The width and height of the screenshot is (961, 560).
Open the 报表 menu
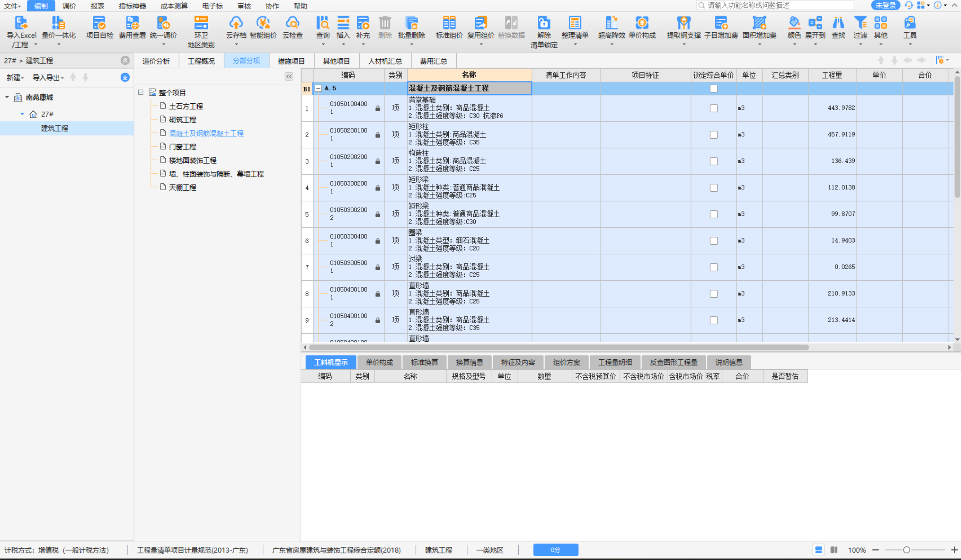pos(97,6)
